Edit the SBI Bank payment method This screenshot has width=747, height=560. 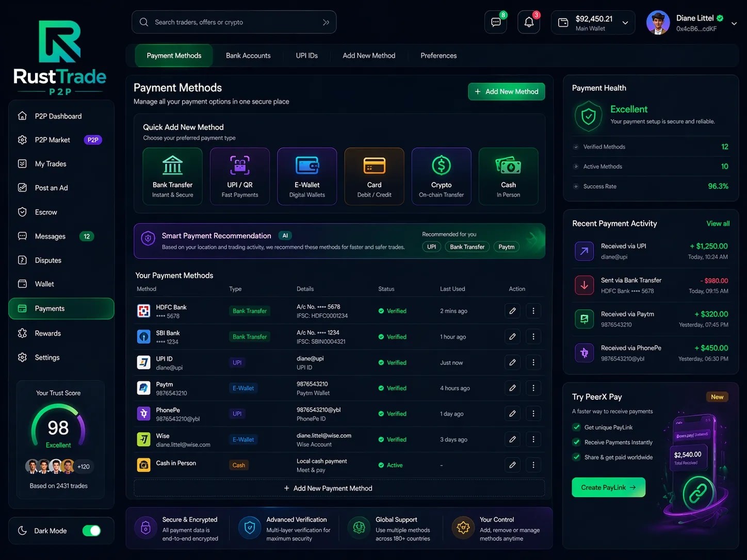coord(512,337)
